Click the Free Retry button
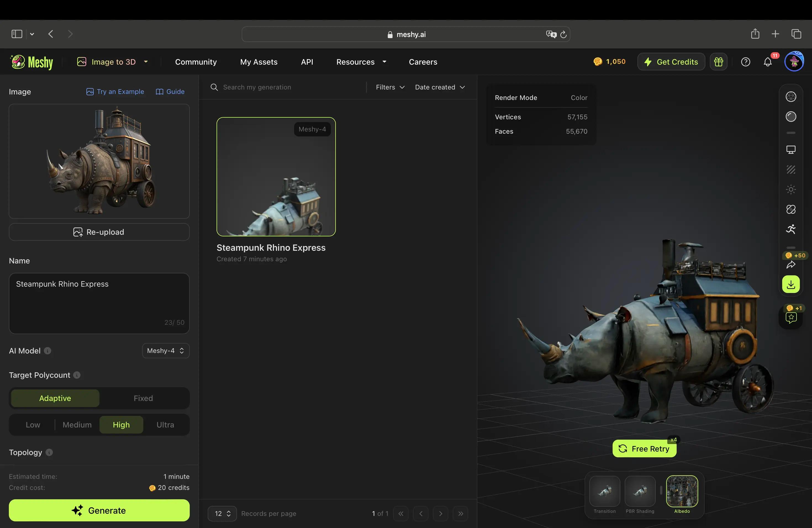The width and height of the screenshot is (812, 528). pos(645,449)
